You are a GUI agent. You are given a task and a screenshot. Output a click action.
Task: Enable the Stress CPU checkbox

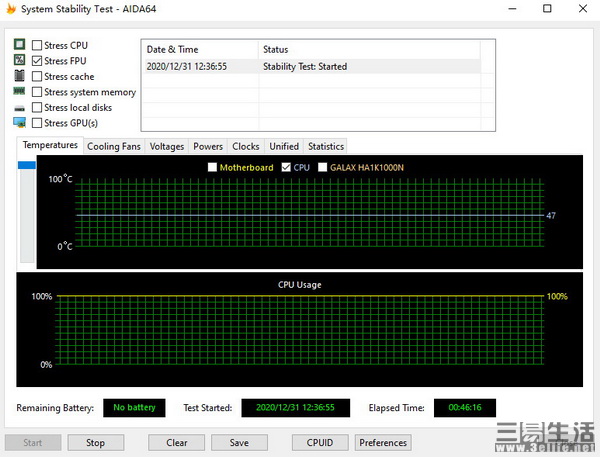pyautogui.click(x=37, y=45)
